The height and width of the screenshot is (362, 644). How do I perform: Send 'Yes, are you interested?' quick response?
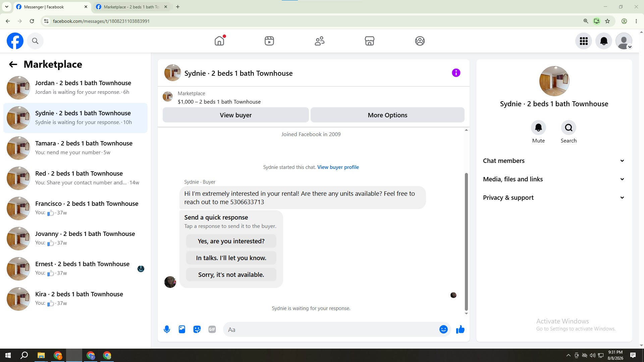[x=231, y=241]
